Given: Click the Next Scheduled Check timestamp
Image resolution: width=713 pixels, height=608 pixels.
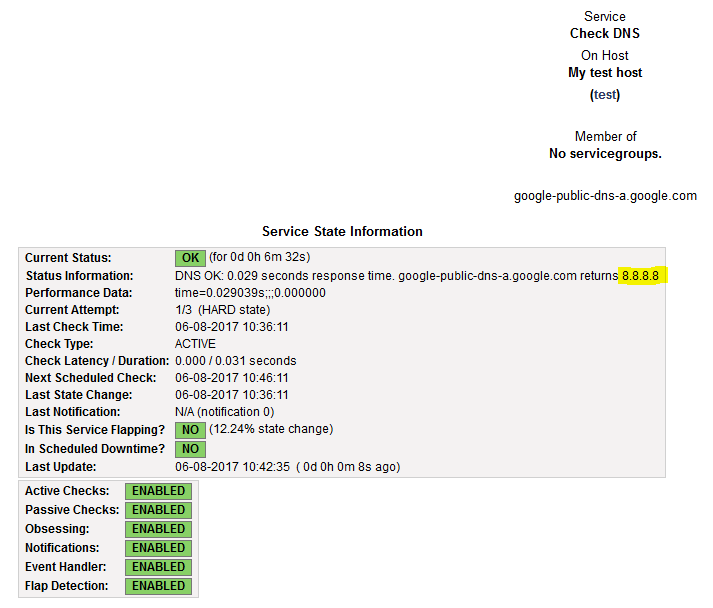Looking at the screenshot, I should coord(232,378).
